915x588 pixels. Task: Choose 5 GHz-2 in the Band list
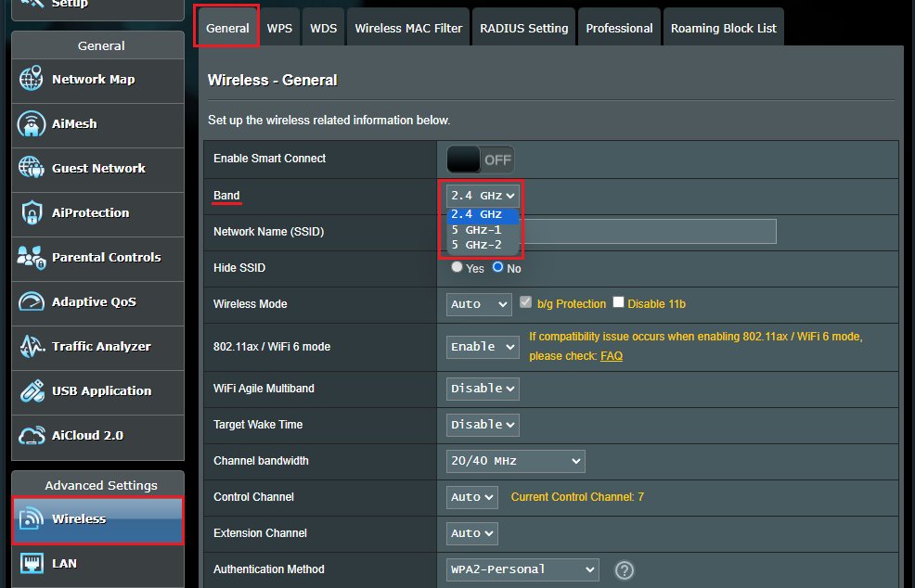point(483,245)
